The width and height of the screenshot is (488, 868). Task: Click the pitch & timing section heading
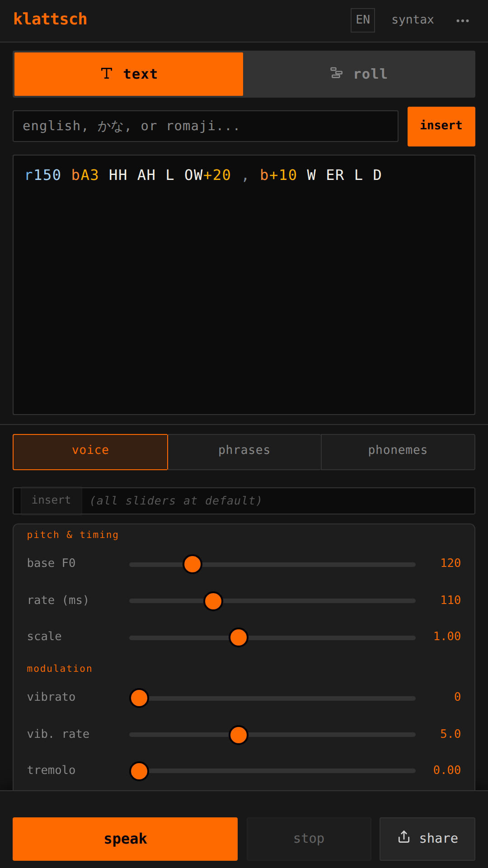pyautogui.click(x=73, y=535)
